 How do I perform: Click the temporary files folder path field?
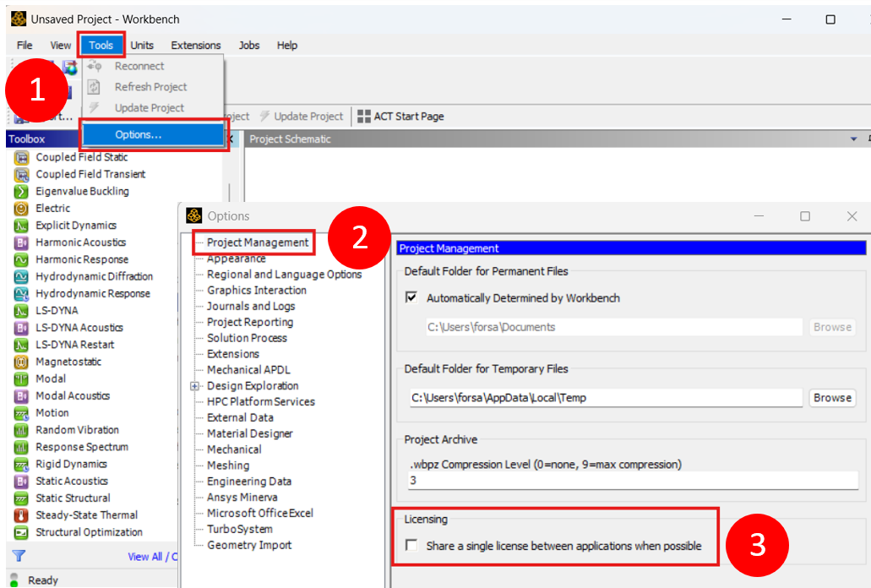(x=606, y=398)
